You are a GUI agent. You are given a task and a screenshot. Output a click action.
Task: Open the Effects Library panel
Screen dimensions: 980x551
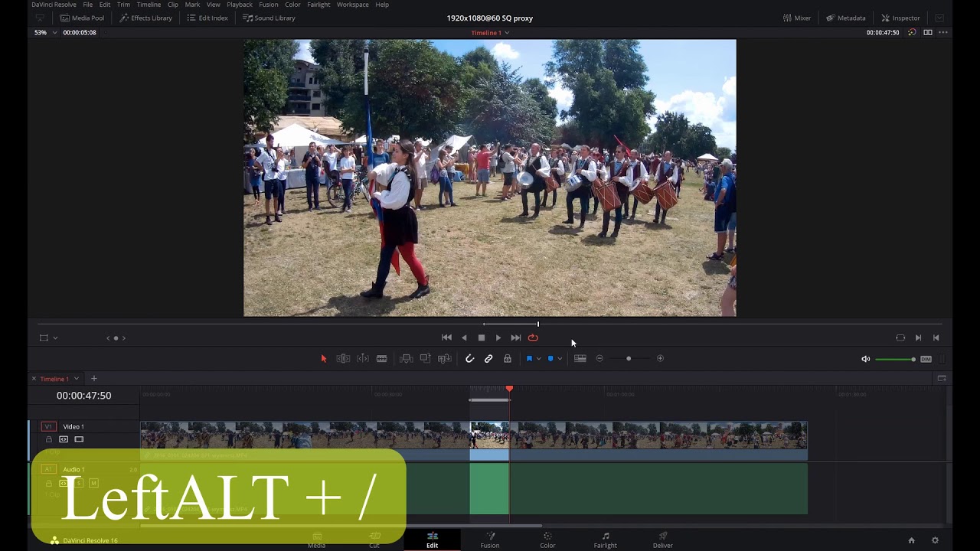[145, 18]
